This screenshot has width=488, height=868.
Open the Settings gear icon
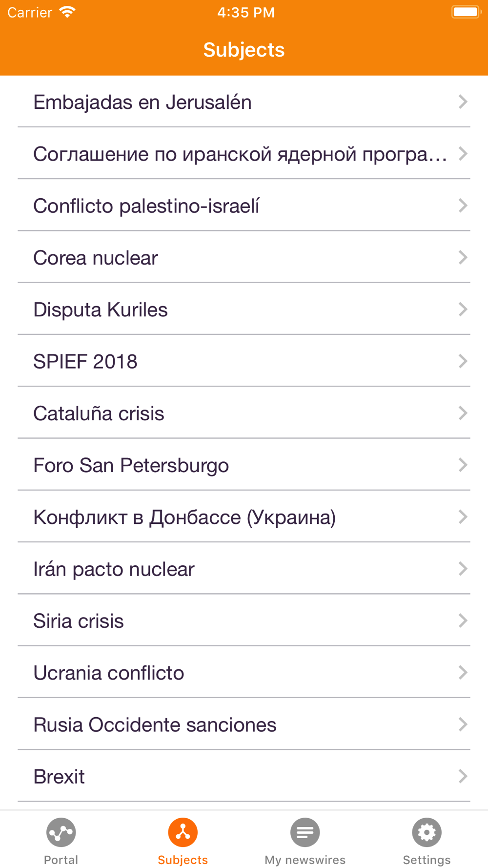(427, 832)
